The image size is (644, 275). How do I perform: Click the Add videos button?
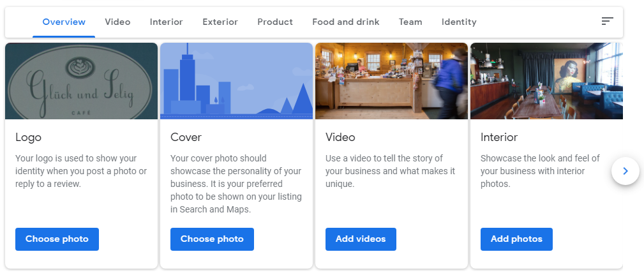click(361, 239)
